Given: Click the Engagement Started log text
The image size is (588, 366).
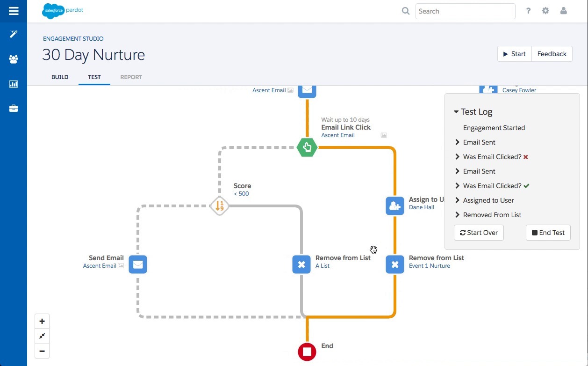Looking at the screenshot, I should [x=494, y=128].
